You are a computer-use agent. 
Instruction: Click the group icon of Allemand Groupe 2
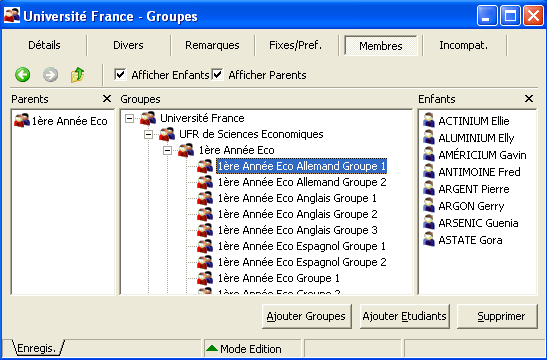205,182
